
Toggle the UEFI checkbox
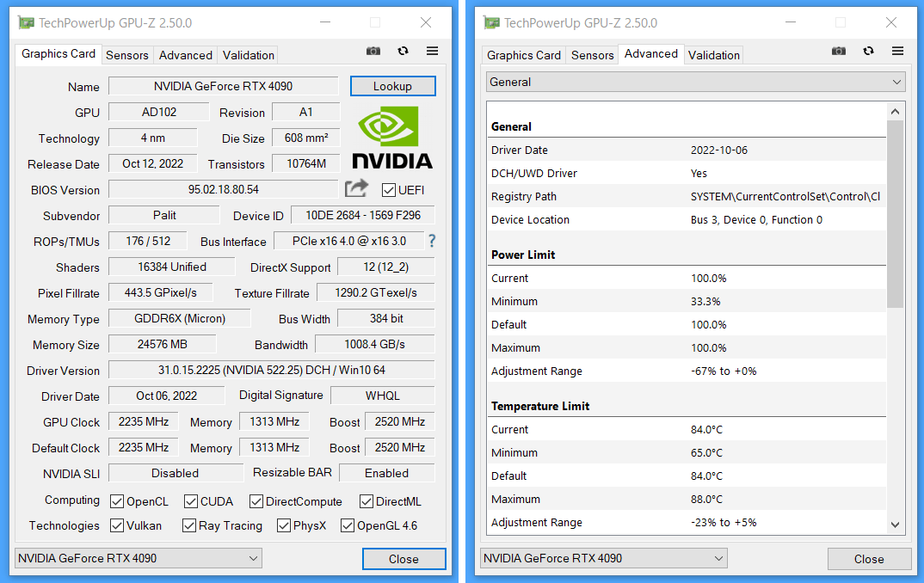point(388,190)
